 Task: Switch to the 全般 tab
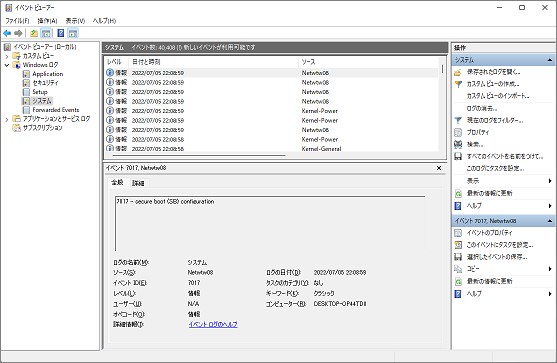(117, 183)
